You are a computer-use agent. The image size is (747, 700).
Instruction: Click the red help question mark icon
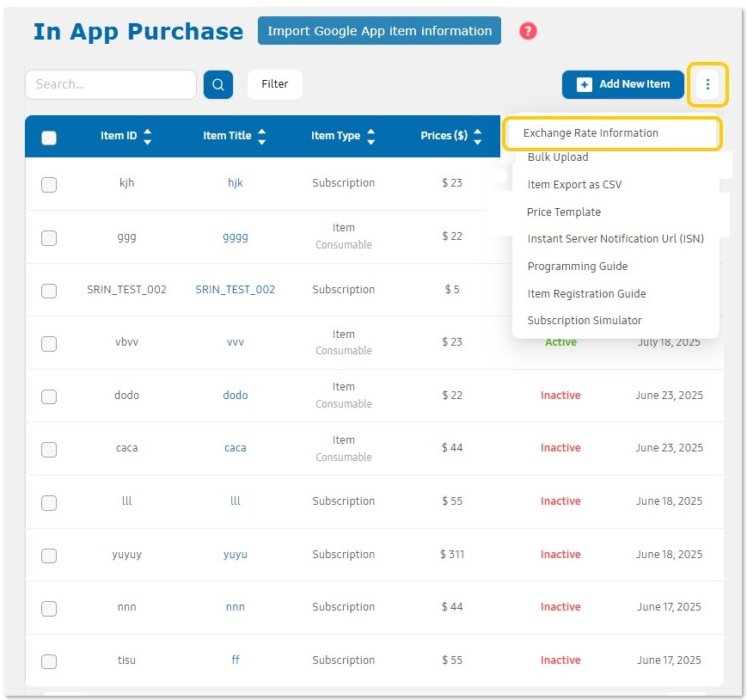point(528,31)
